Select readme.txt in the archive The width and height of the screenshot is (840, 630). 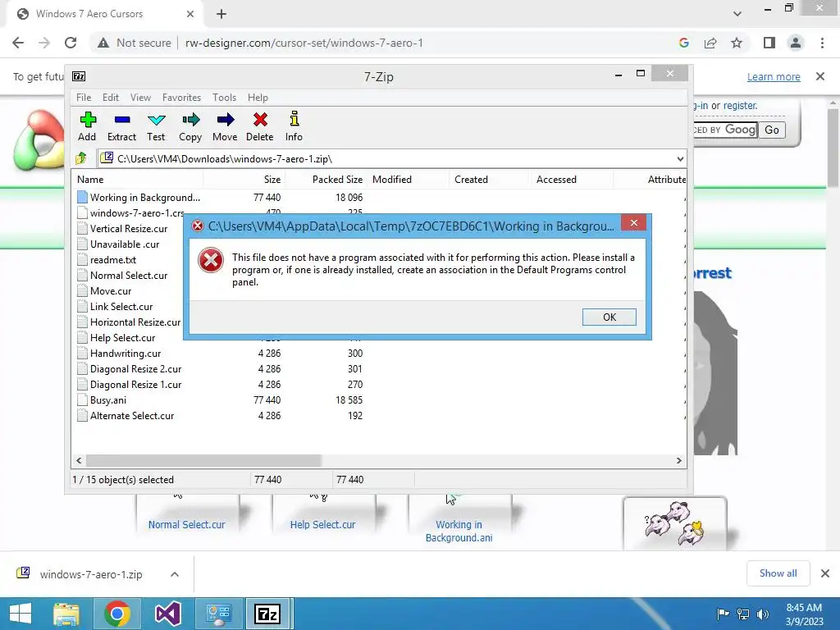pyautogui.click(x=112, y=260)
